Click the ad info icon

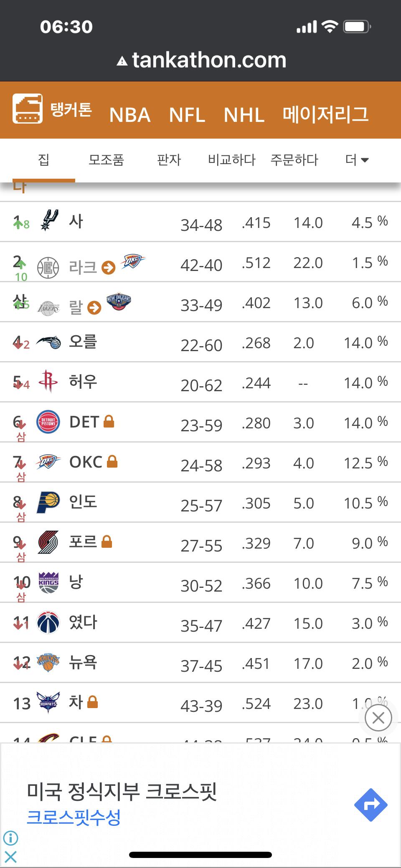10,838
